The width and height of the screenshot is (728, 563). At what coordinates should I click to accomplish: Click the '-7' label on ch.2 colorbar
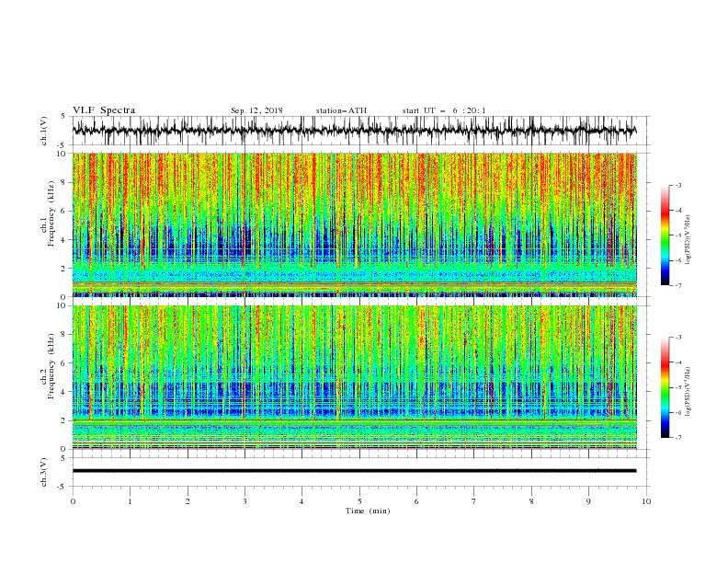point(678,438)
